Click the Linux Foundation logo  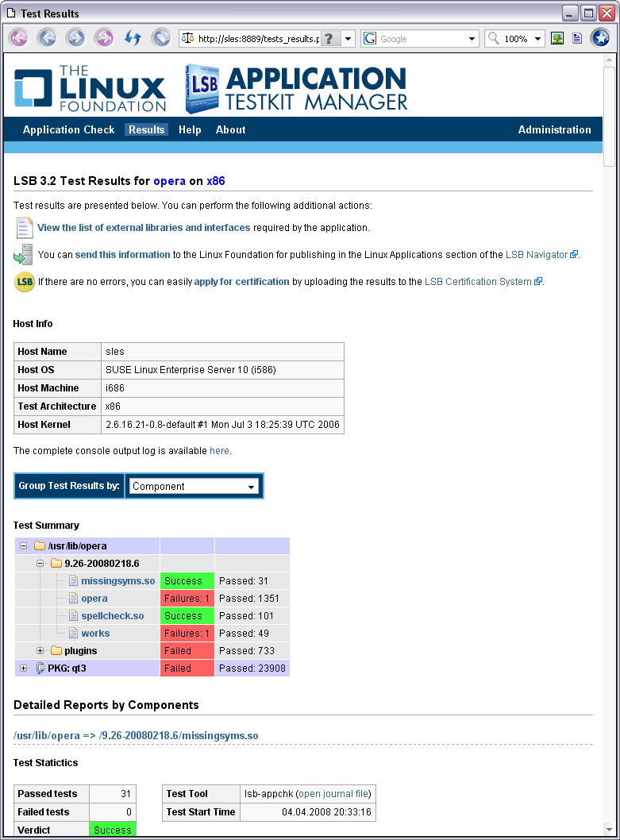(90, 88)
